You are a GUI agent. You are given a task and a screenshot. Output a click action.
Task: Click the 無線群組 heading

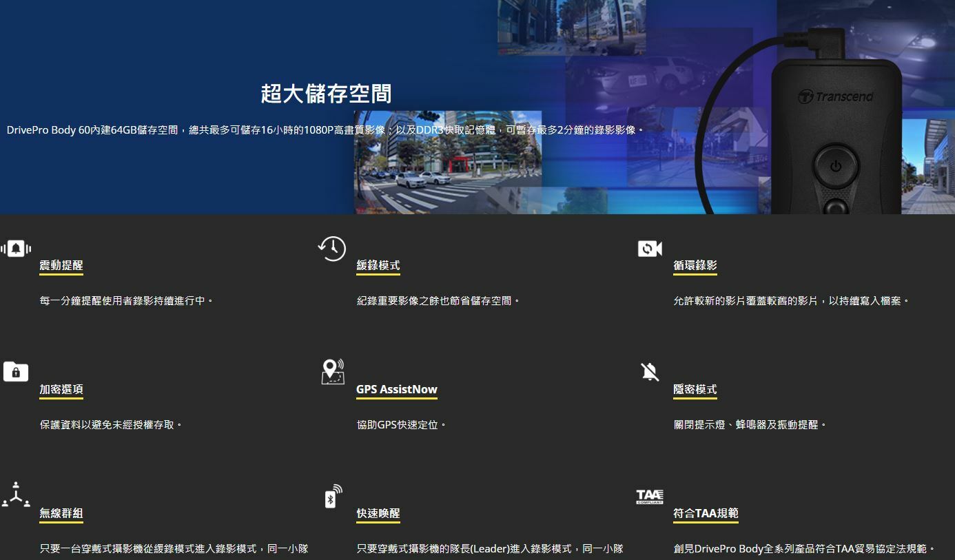point(61,513)
